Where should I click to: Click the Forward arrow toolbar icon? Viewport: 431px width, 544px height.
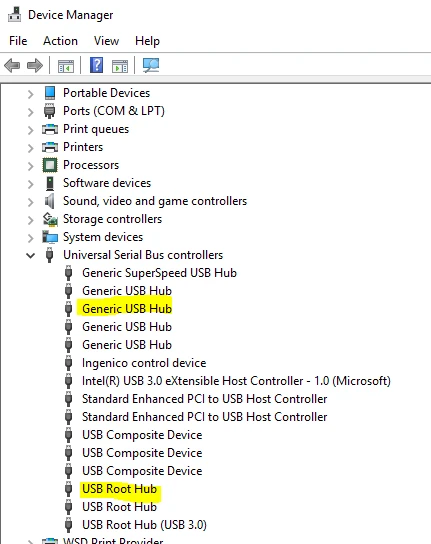35,66
